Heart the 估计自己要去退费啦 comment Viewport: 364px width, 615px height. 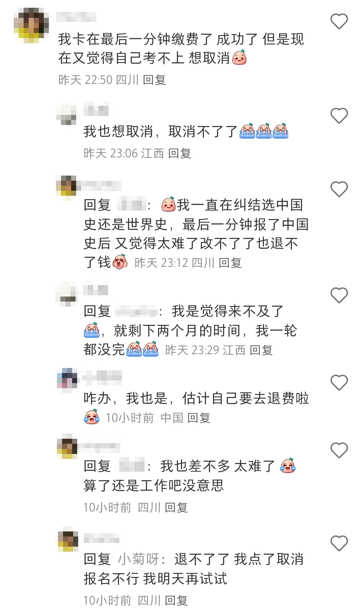(339, 382)
